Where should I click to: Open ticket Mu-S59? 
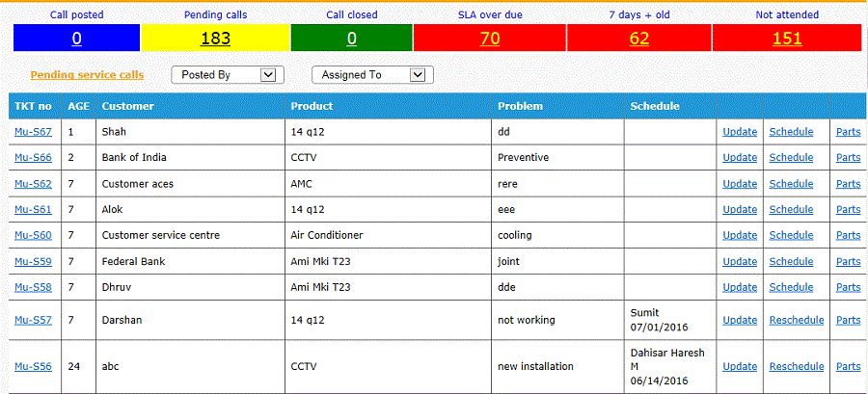pos(33,261)
